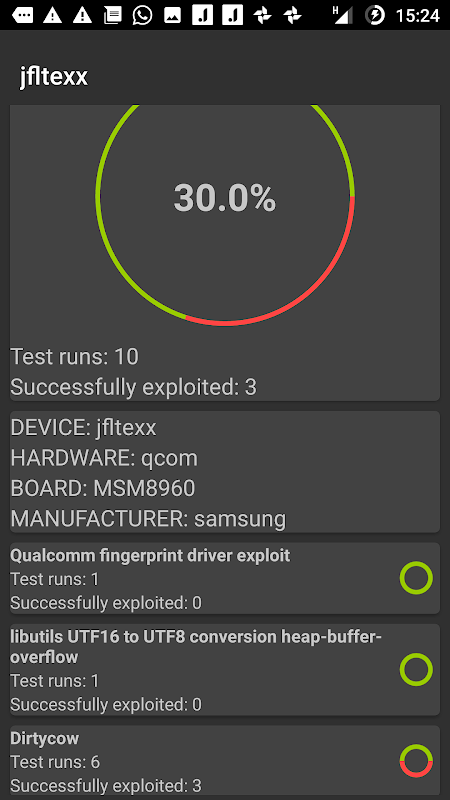Tap the first pinwheel notification icon
Viewport: 450px width, 800px height.
click(x=263, y=16)
